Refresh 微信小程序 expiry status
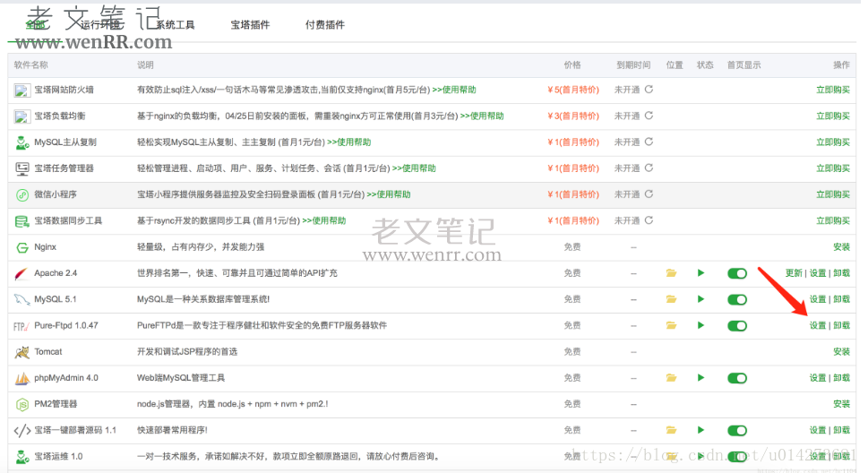The image size is (868, 473). (649, 193)
